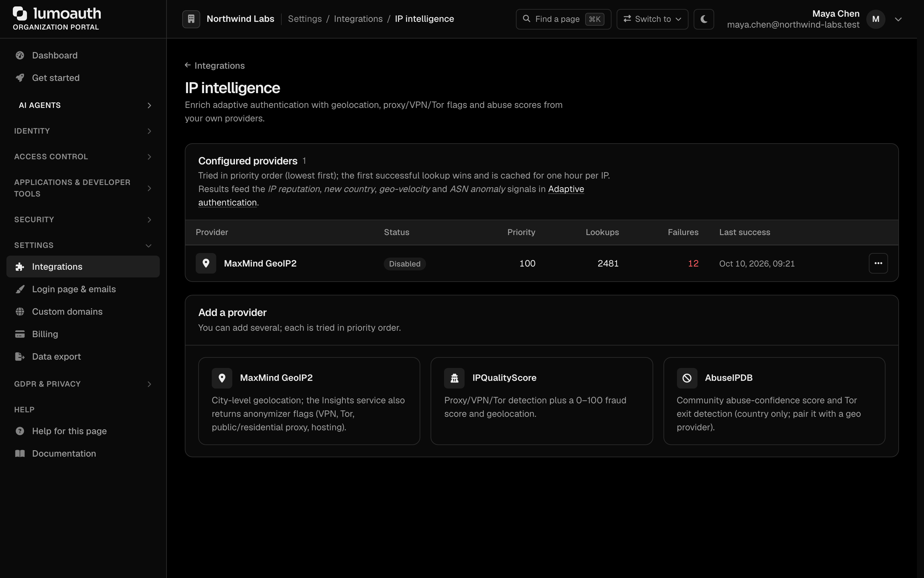Add the MaxMind GeoIP2 provider card
The width and height of the screenshot is (924, 578).
click(309, 401)
